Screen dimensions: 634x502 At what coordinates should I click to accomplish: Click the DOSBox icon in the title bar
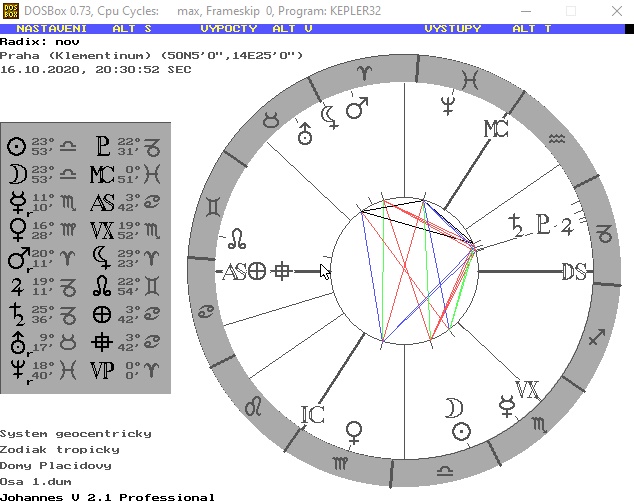point(11,11)
